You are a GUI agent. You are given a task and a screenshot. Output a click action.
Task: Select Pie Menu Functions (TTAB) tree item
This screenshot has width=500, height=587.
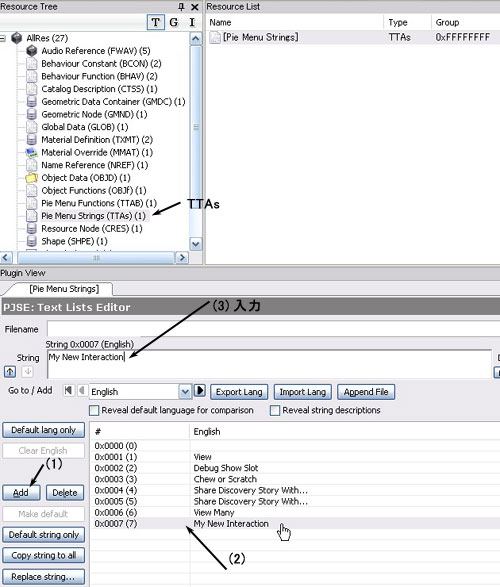click(x=99, y=203)
